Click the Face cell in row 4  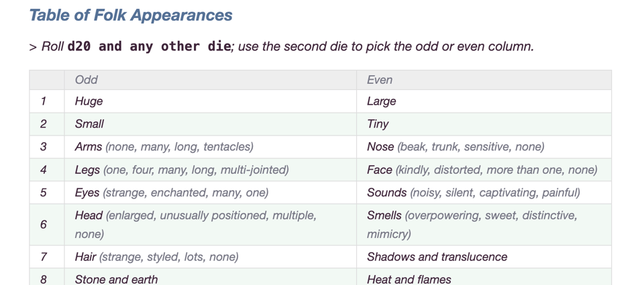point(482,170)
